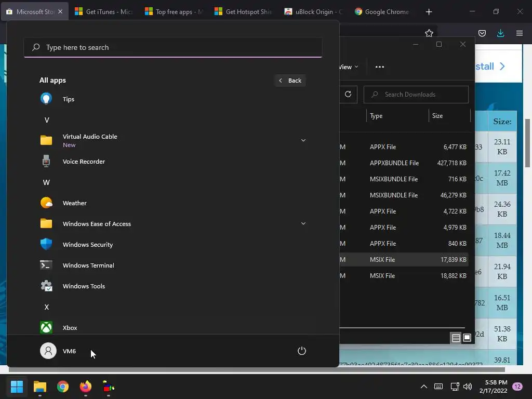Screen dimensions: 532x399
Task: Click the browser page vertical scrollbar
Action: [528, 143]
